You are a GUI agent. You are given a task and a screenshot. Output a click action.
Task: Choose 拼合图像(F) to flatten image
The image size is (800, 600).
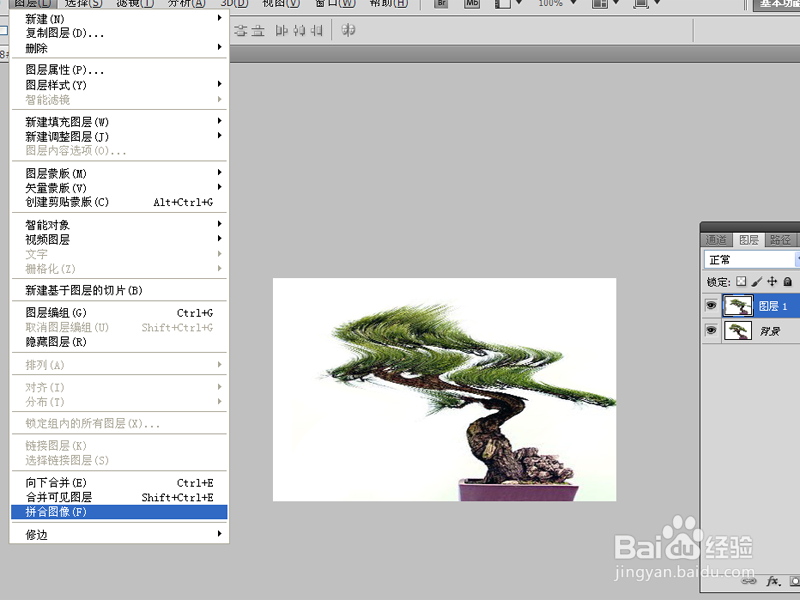coord(119,512)
